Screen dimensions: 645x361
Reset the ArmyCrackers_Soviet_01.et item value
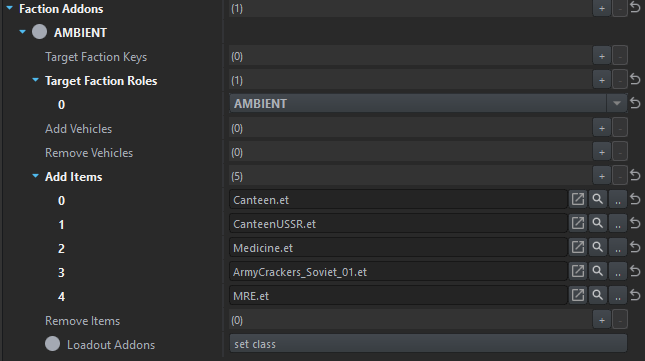pyautogui.click(x=635, y=271)
